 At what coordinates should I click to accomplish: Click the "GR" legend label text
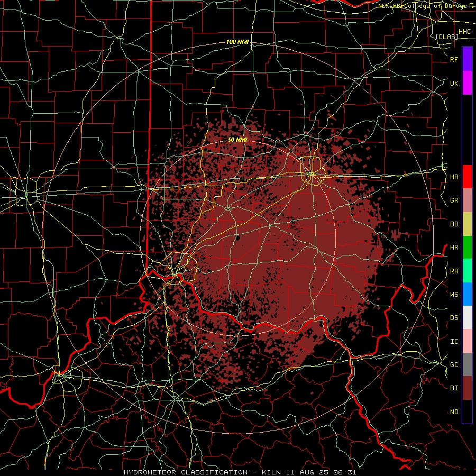(x=454, y=200)
